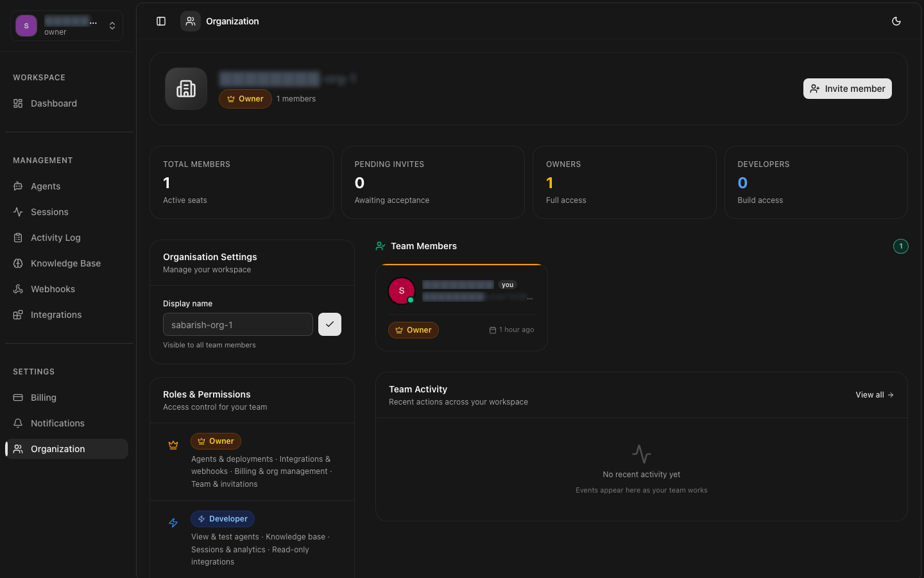924x578 pixels.
Task: Click the 'you' tag on member card
Action: pyautogui.click(x=508, y=285)
